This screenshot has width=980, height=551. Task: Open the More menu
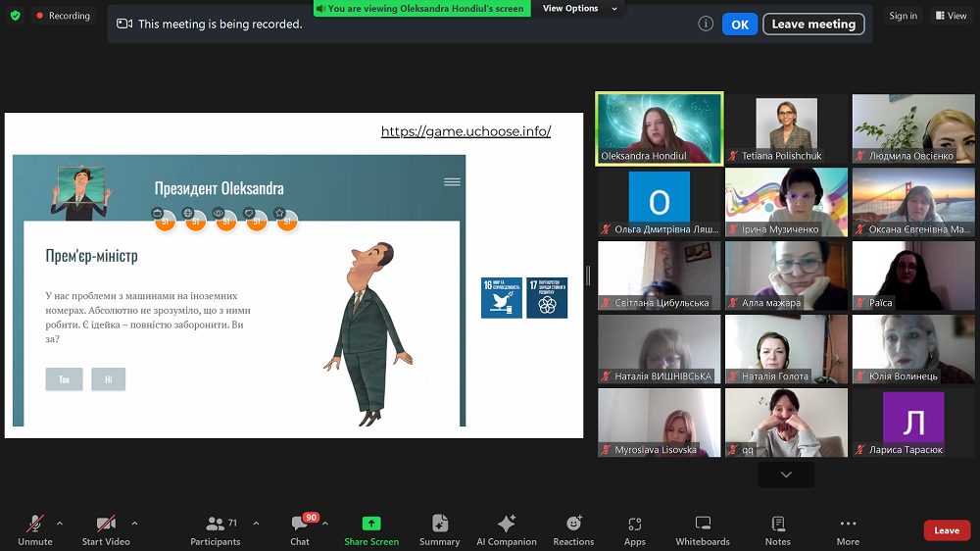(848, 529)
